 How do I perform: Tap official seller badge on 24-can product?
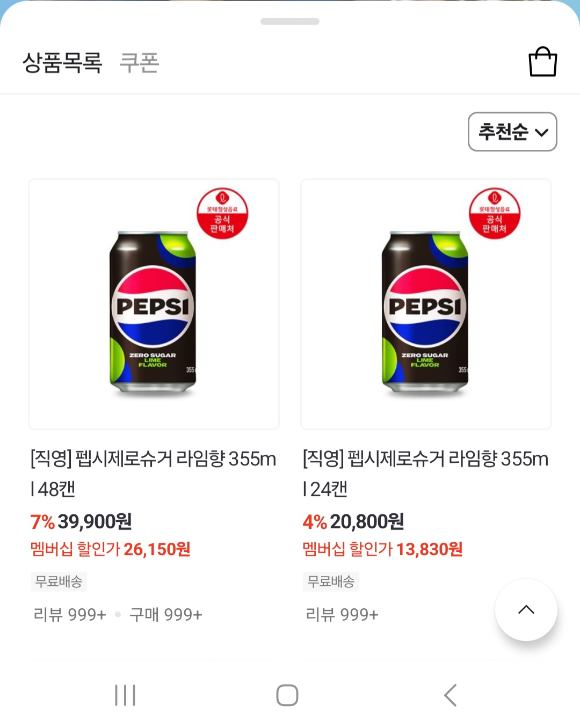495,214
